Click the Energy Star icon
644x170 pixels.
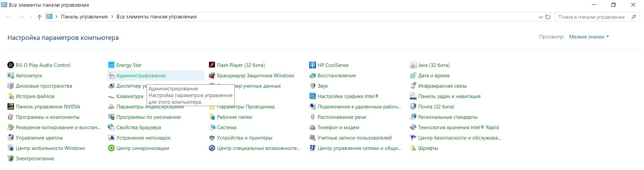point(111,65)
